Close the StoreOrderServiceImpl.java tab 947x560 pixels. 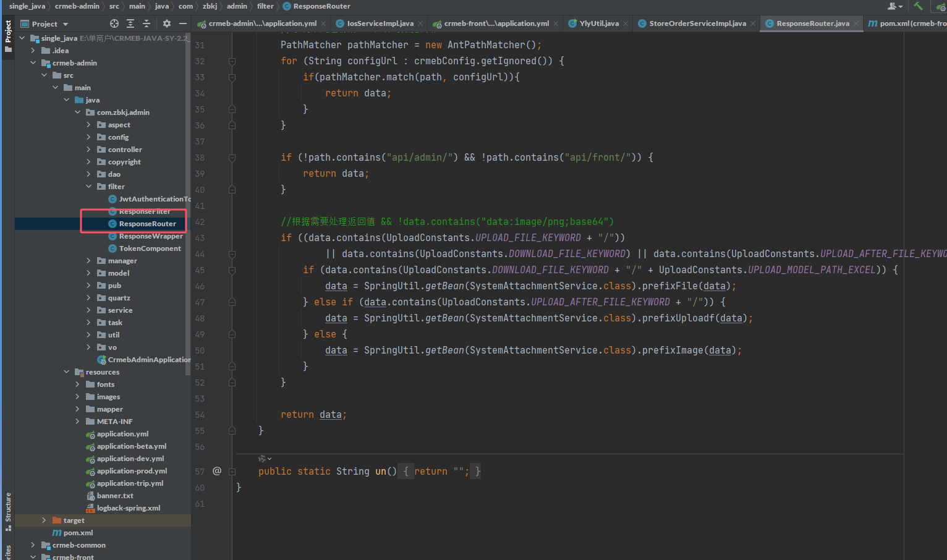click(x=753, y=23)
